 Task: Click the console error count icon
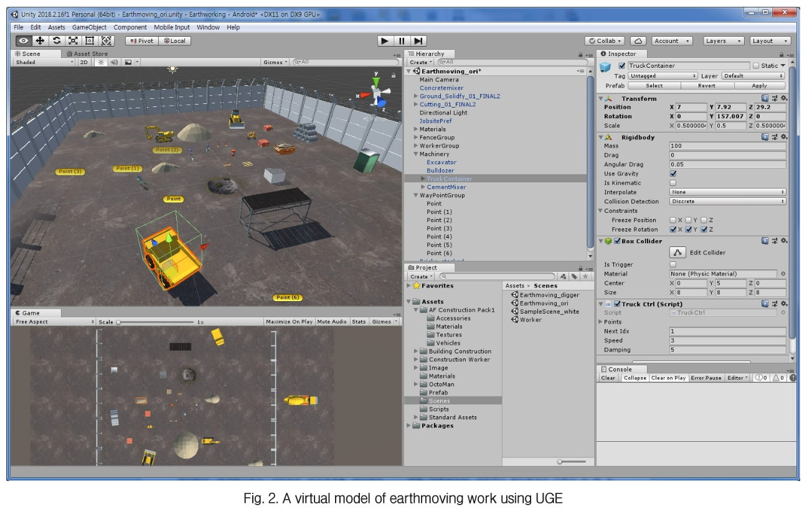[x=791, y=378]
